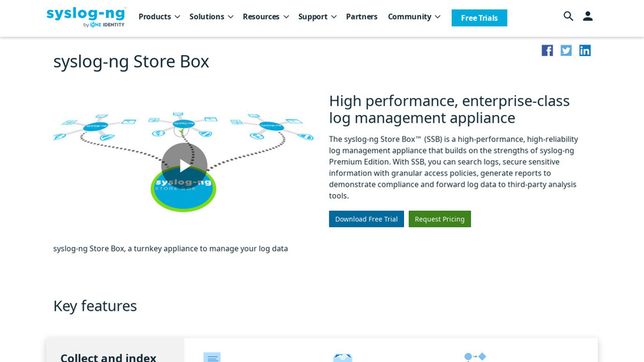The height and width of the screenshot is (362, 644).
Task: Expand the Solutions dropdown menu
Action: [x=211, y=17]
